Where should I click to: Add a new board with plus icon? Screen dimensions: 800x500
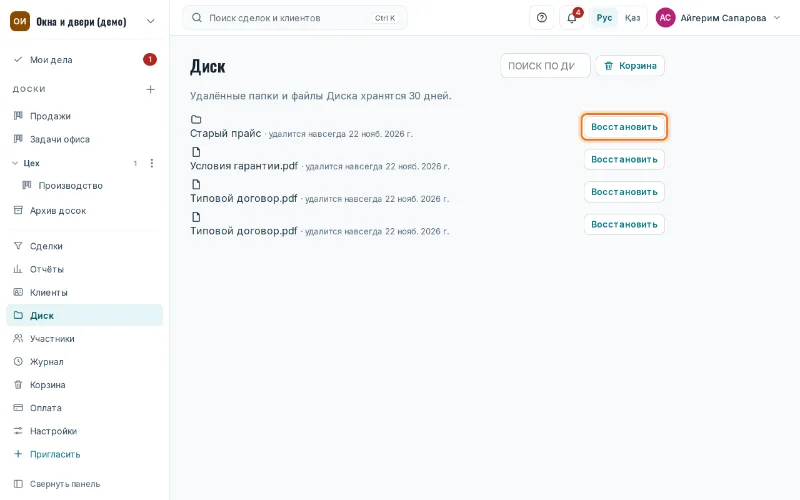(x=151, y=89)
